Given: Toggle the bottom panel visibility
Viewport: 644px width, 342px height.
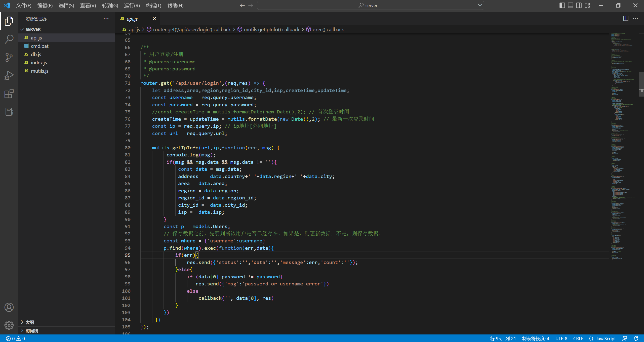Looking at the screenshot, I should point(570,5).
